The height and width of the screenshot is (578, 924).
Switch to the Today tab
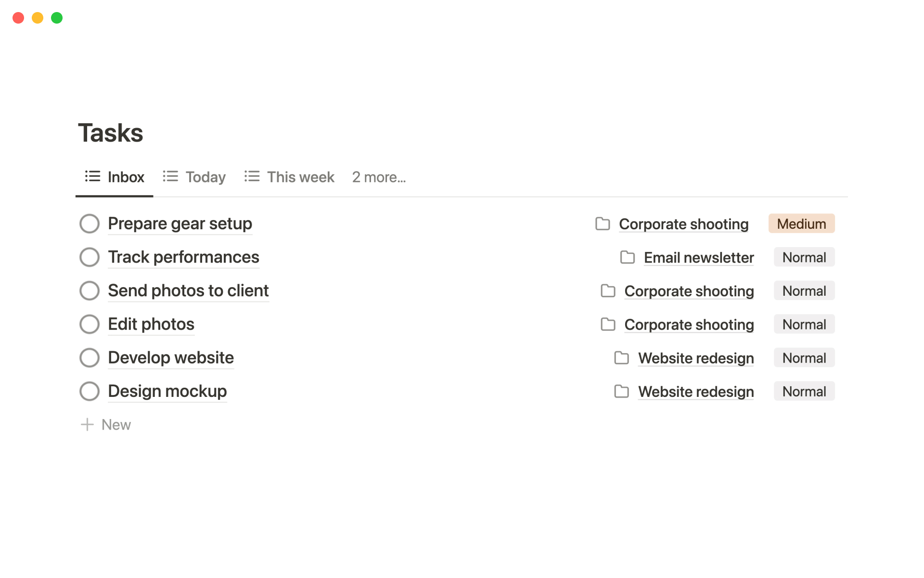(205, 177)
